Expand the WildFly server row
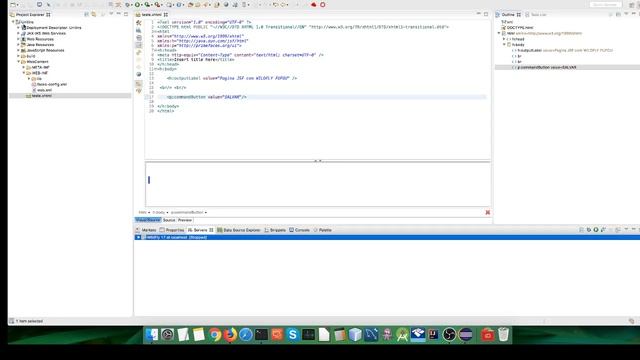The width and height of the screenshot is (640, 360). click(x=138, y=237)
